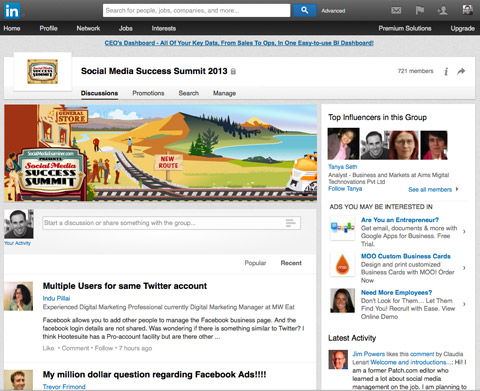The height and width of the screenshot is (391, 480).
Task: Click the Upgrade menu item
Action: 463,28
